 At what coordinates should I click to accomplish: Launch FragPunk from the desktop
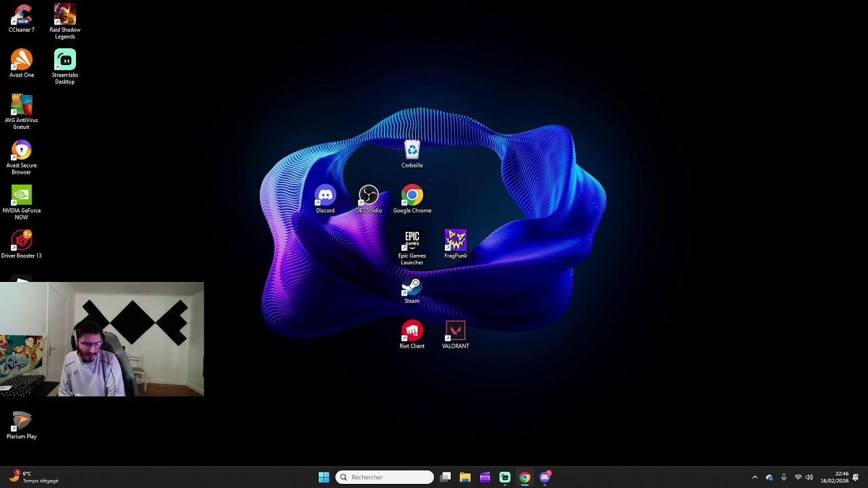pos(456,244)
